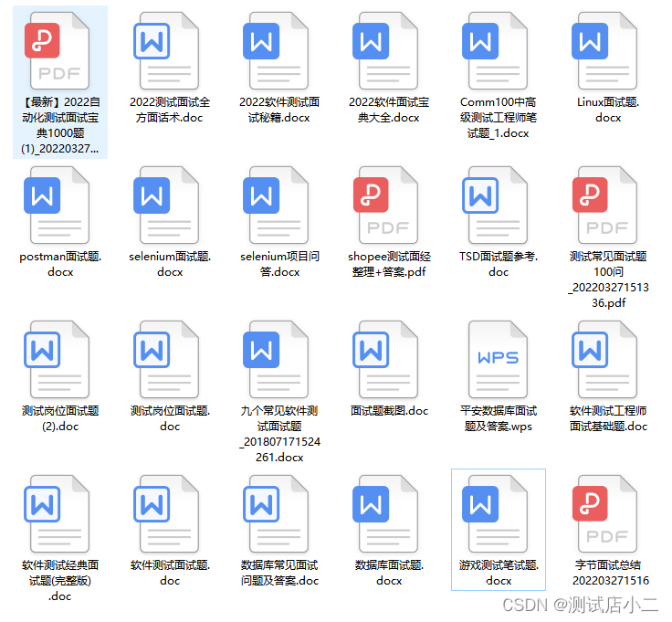
Task: Select the 面试题截图.doc file icon
Action: 385,359
